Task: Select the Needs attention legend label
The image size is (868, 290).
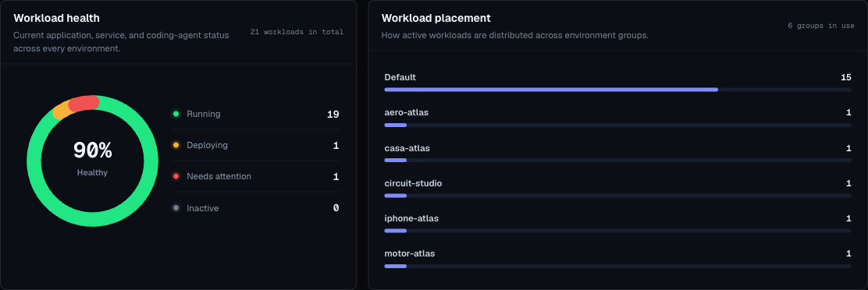Action: point(219,177)
